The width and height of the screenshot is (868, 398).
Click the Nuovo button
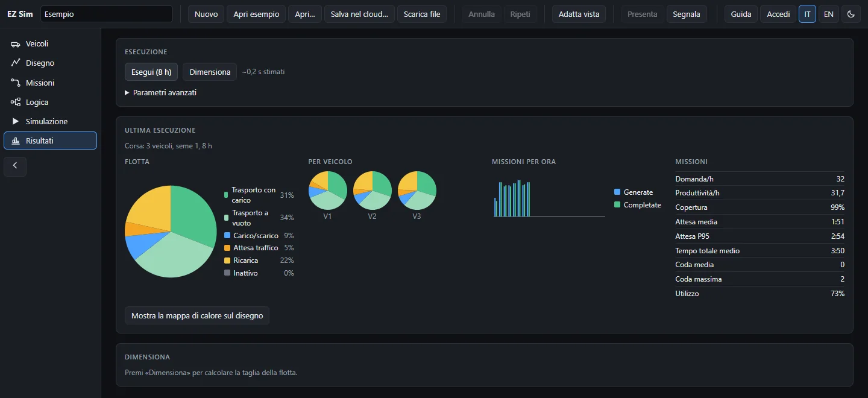coord(206,14)
